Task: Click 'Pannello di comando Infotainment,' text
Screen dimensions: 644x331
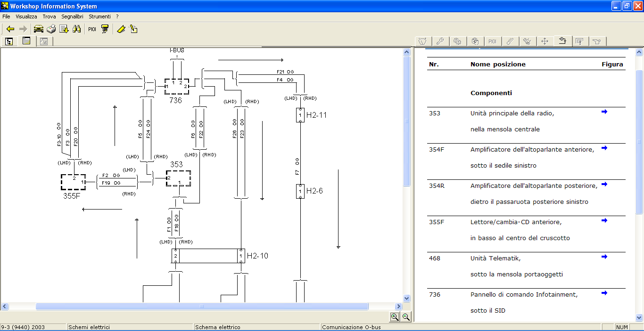Action: click(524, 294)
